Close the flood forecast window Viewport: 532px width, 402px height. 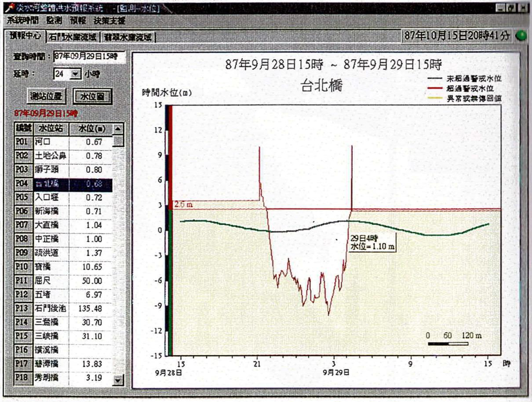tap(522, 8)
